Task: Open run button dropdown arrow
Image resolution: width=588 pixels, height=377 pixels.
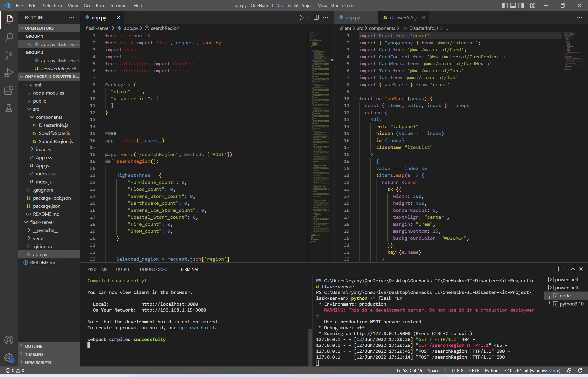Action: (308, 18)
